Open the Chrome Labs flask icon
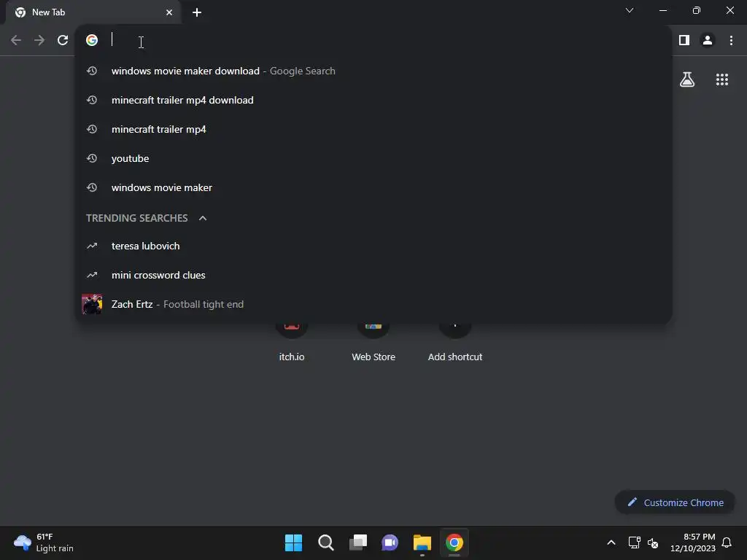The image size is (747, 560). [x=687, y=79]
